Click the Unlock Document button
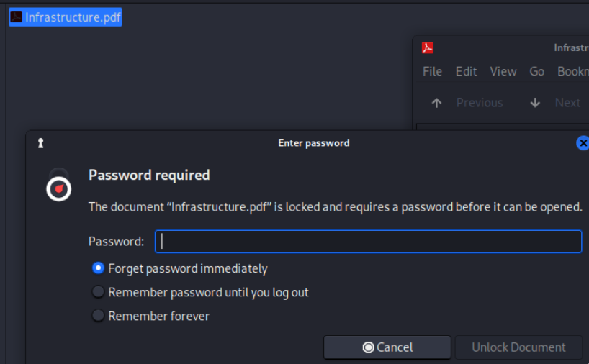Screen dimensions: 589x364 pos(518,347)
